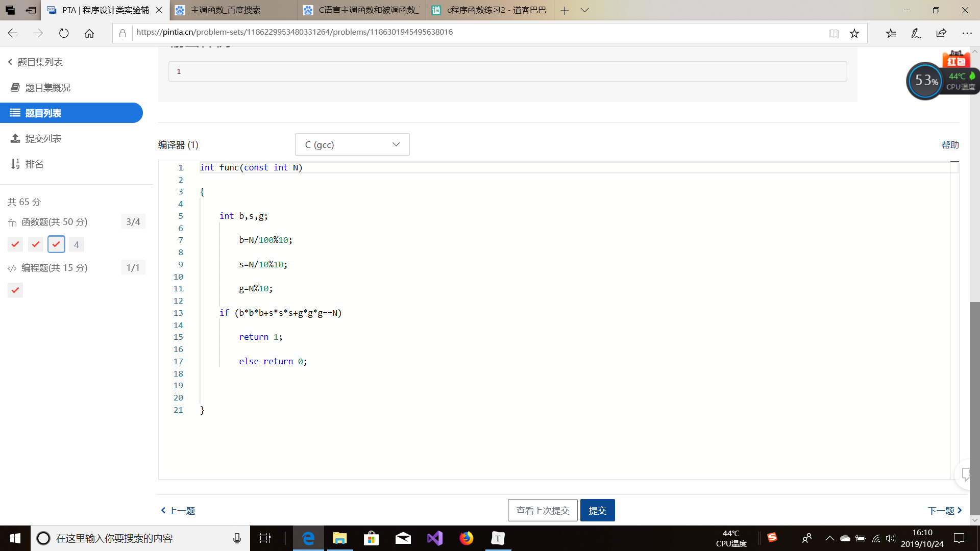Image resolution: width=980 pixels, height=551 pixels.
Task: Open the C (gcc) compiler dropdown
Action: (x=352, y=144)
